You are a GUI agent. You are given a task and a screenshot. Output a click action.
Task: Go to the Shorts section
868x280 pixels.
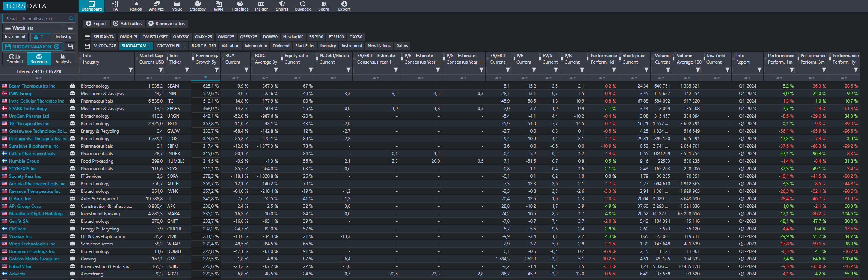(282, 6)
